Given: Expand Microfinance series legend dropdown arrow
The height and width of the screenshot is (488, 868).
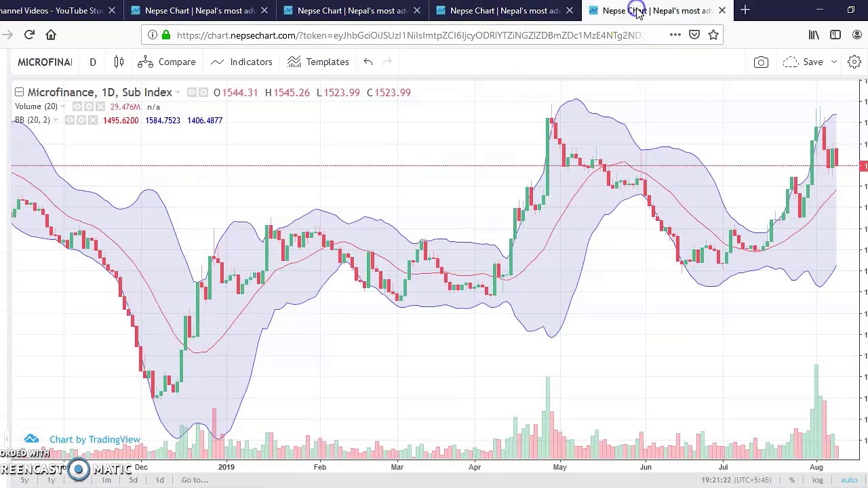Looking at the screenshot, I should tap(178, 93).
